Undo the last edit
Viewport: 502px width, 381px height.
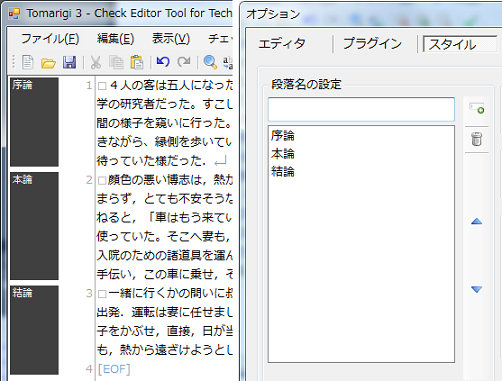pyautogui.click(x=163, y=62)
